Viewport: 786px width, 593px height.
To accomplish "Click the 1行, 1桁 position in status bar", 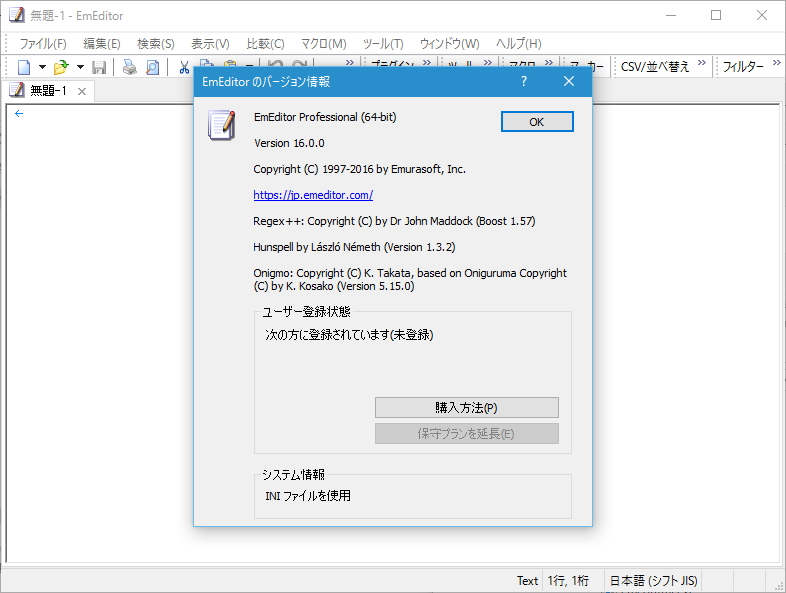I will 568,581.
